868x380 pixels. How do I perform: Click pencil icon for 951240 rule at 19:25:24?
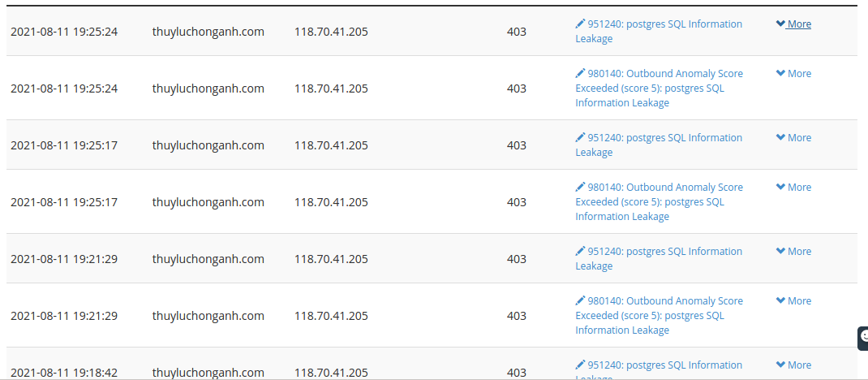[x=579, y=24]
